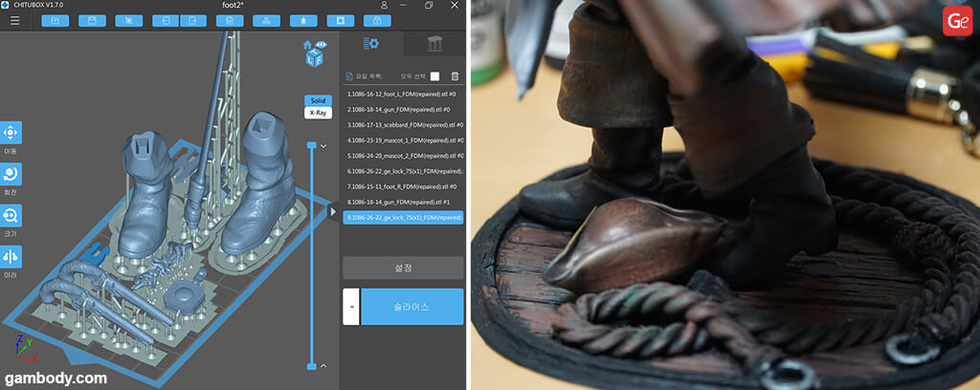980x390 pixels.
Task: Click the save project toolbar icon
Action: click(94, 20)
